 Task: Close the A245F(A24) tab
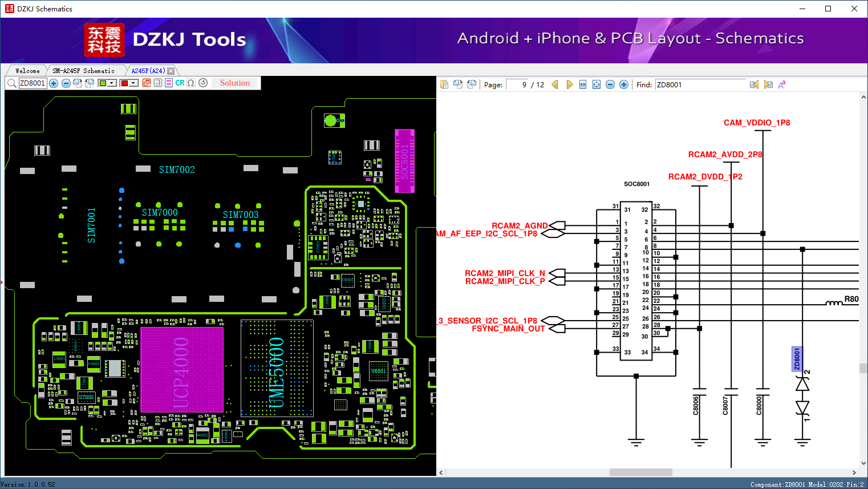point(171,71)
